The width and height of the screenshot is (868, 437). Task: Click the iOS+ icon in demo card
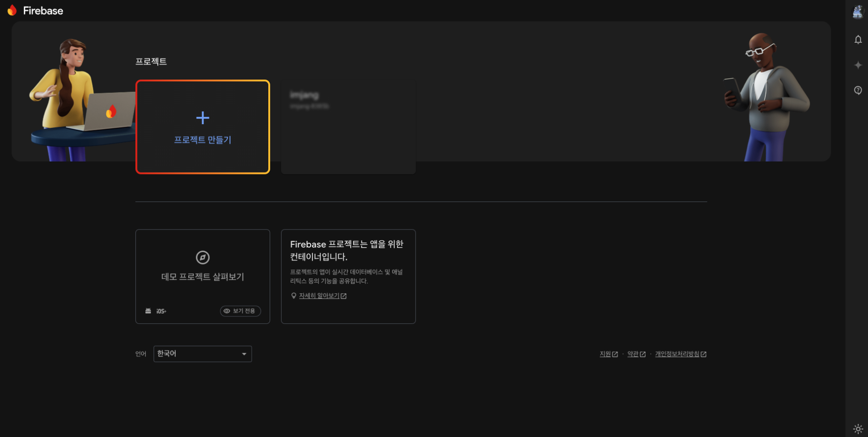click(x=161, y=311)
